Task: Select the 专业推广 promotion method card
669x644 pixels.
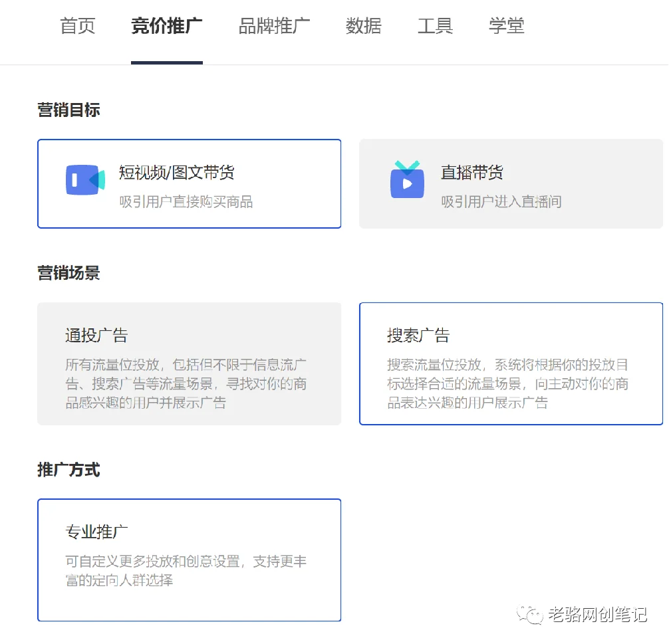Action: [189, 560]
